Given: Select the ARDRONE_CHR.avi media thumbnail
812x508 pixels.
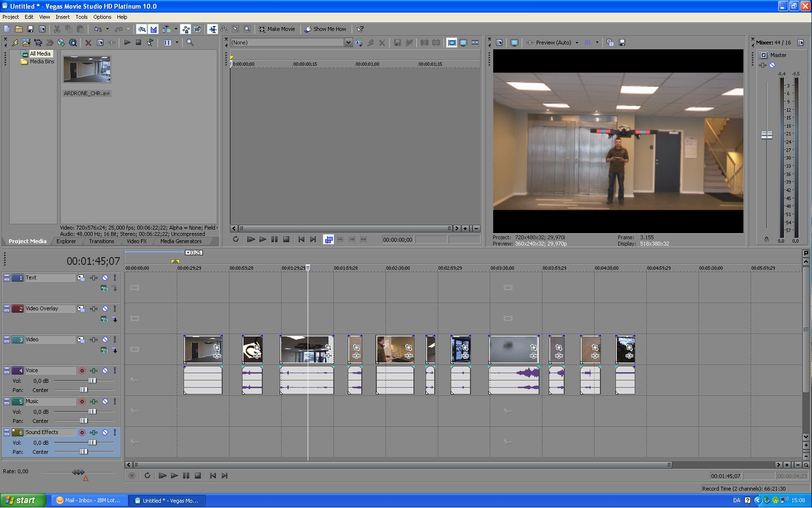Looking at the screenshot, I should click(x=87, y=69).
